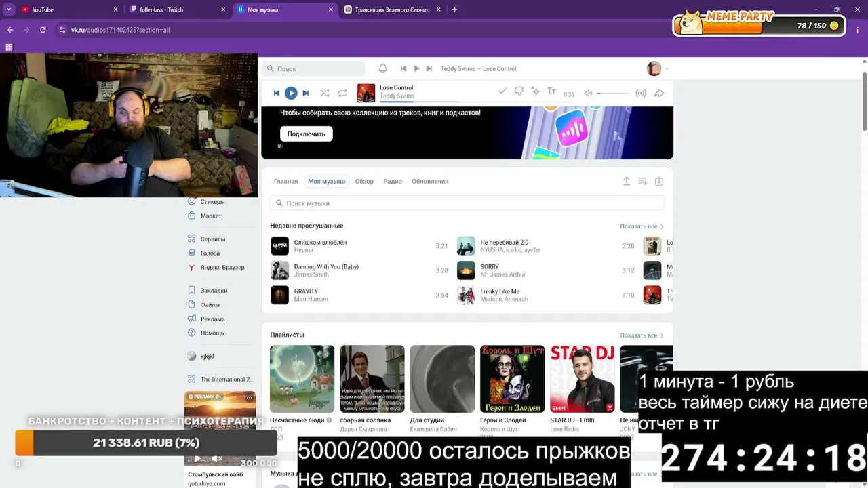Open the STAR DJ - Emin playlist
The width and height of the screenshot is (868, 488).
coord(583,379)
